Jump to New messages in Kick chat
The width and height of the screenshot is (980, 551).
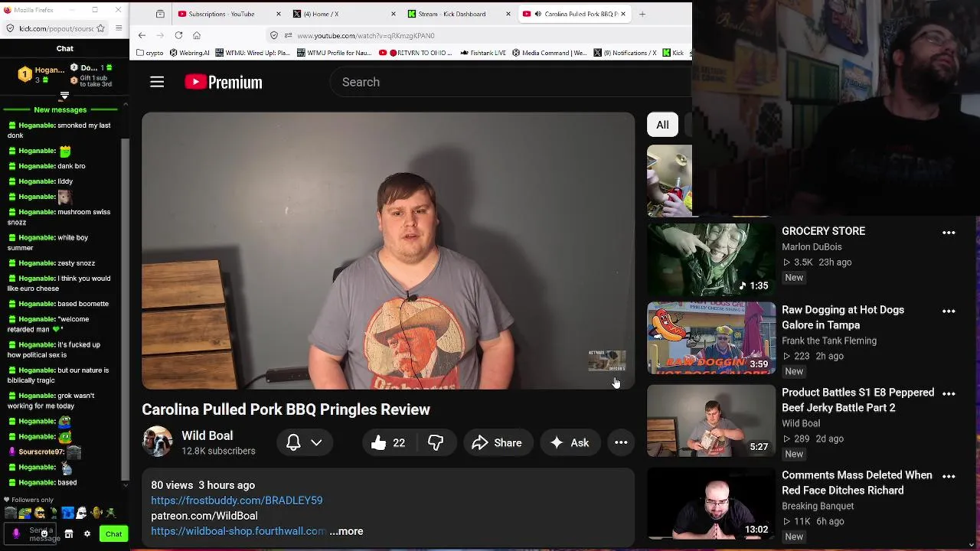pyautogui.click(x=60, y=110)
